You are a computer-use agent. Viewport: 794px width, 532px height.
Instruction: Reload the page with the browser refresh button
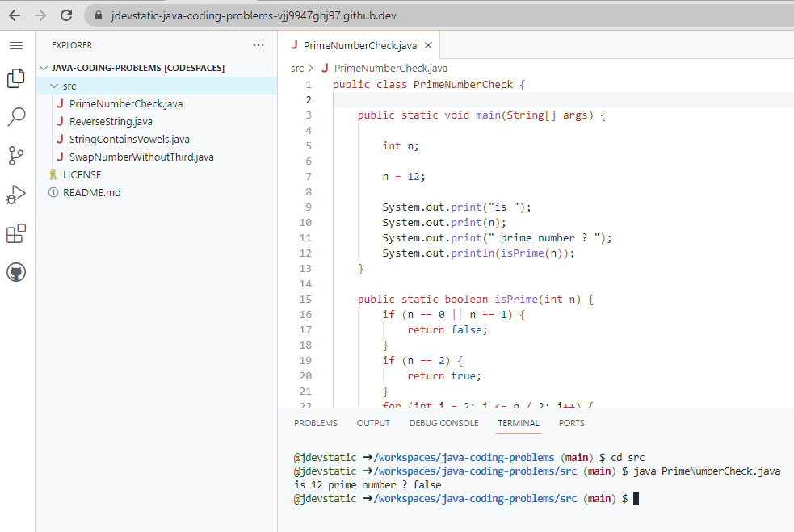tap(66, 14)
